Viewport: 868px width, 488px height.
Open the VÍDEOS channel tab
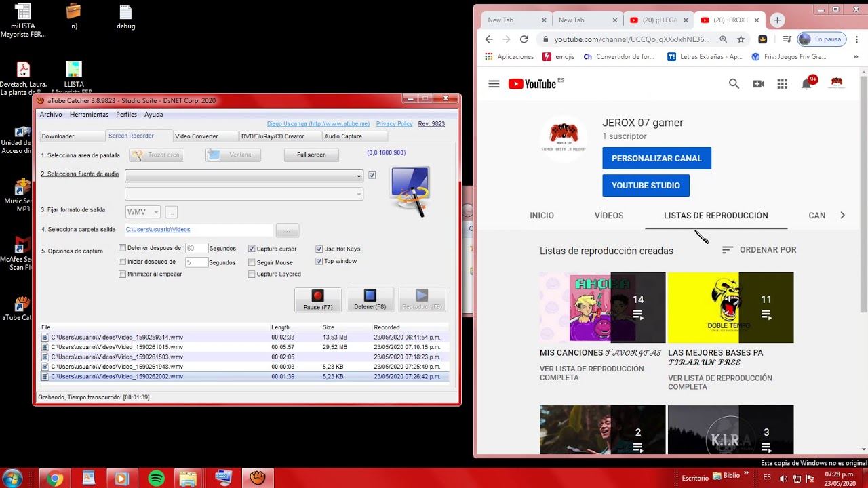click(x=609, y=216)
